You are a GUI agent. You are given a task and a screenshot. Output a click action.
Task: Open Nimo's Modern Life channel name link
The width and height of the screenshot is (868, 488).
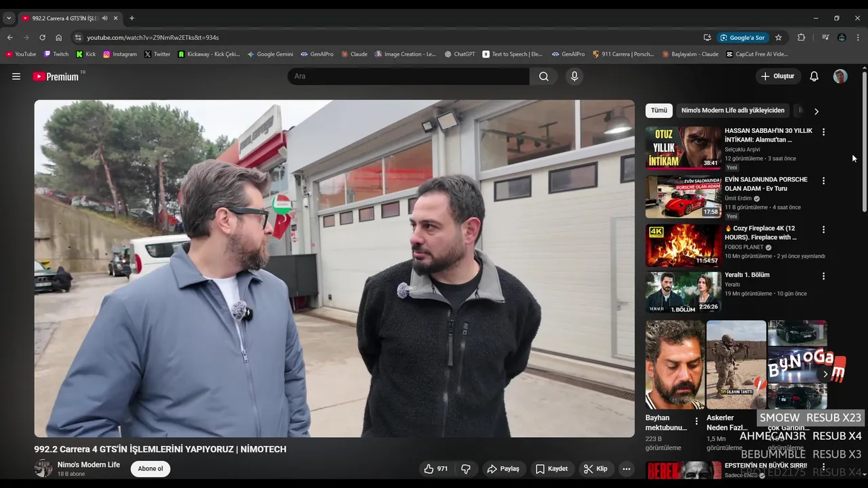point(89,465)
